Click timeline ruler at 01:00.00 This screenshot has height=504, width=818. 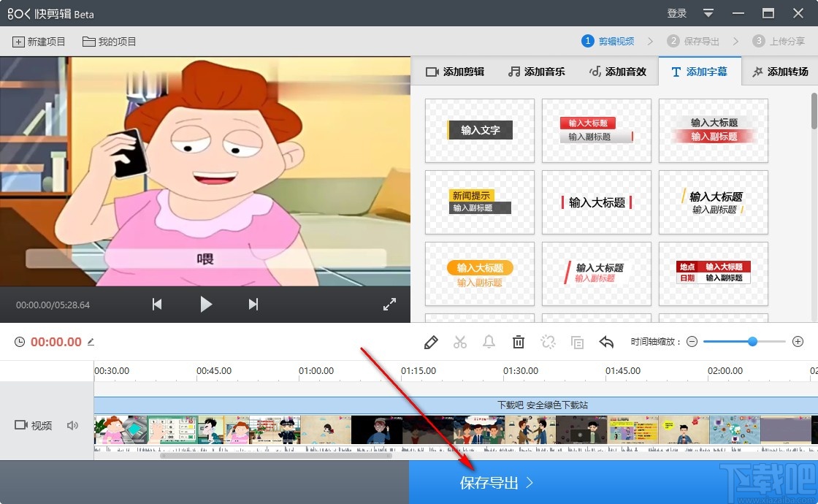(316, 371)
